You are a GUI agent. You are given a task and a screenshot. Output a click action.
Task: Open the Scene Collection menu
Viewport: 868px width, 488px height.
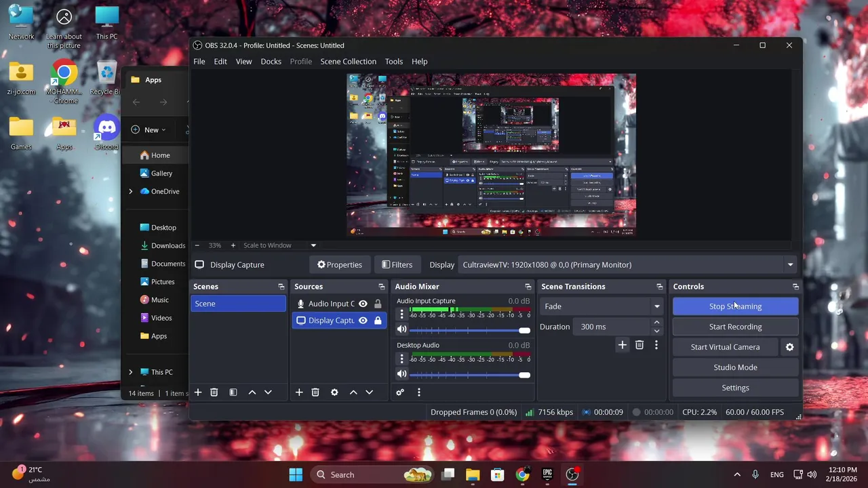(x=348, y=62)
